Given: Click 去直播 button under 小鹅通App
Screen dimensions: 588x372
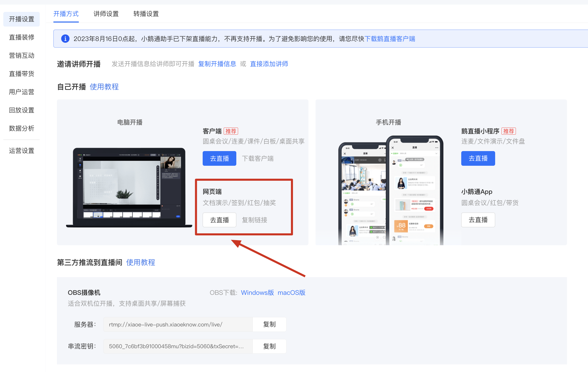Looking at the screenshot, I should tap(478, 220).
